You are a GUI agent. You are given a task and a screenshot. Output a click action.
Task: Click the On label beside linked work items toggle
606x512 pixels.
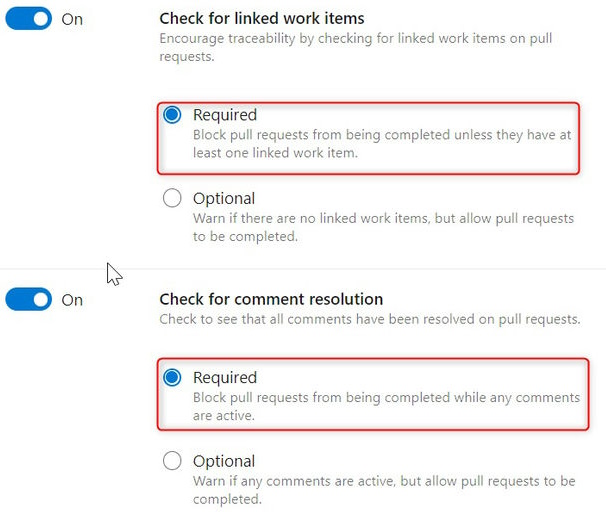tap(72, 19)
